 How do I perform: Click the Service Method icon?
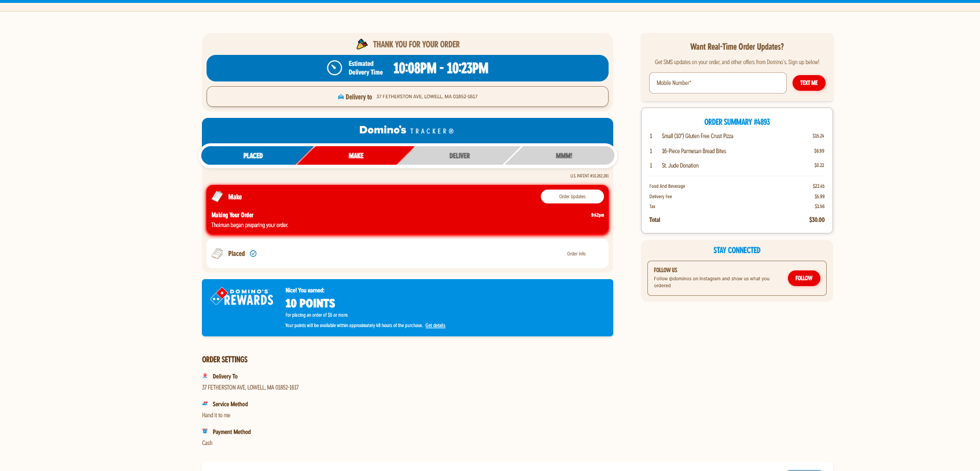point(205,404)
